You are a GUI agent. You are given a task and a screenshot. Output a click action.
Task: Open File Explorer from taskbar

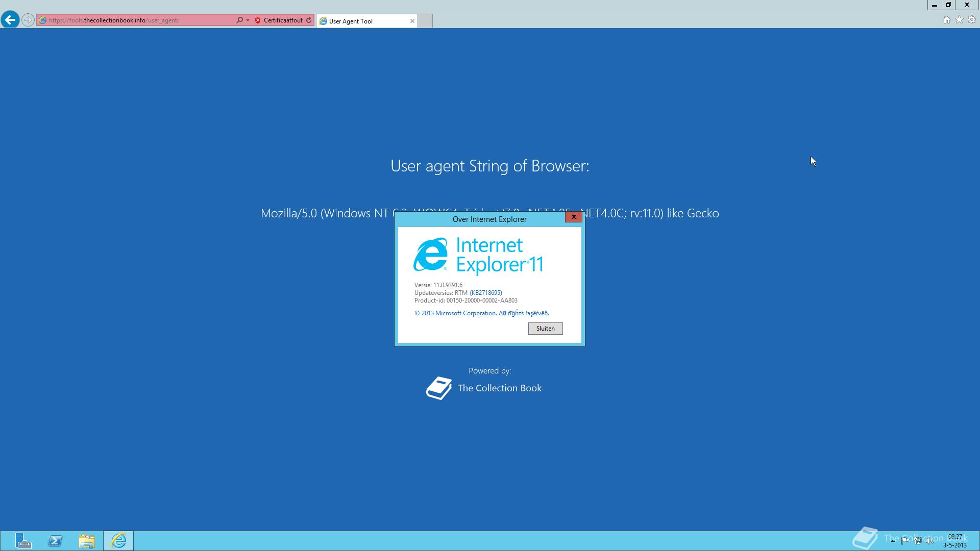point(87,541)
